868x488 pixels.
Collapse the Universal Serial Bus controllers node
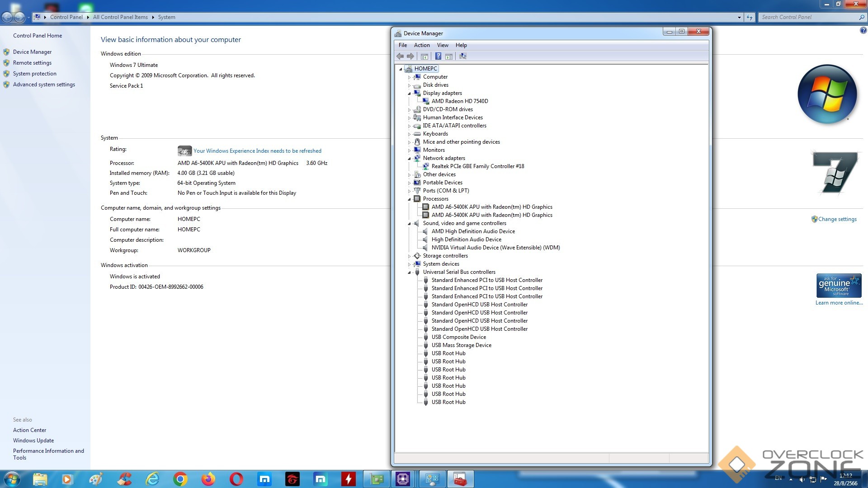(410, 272)
